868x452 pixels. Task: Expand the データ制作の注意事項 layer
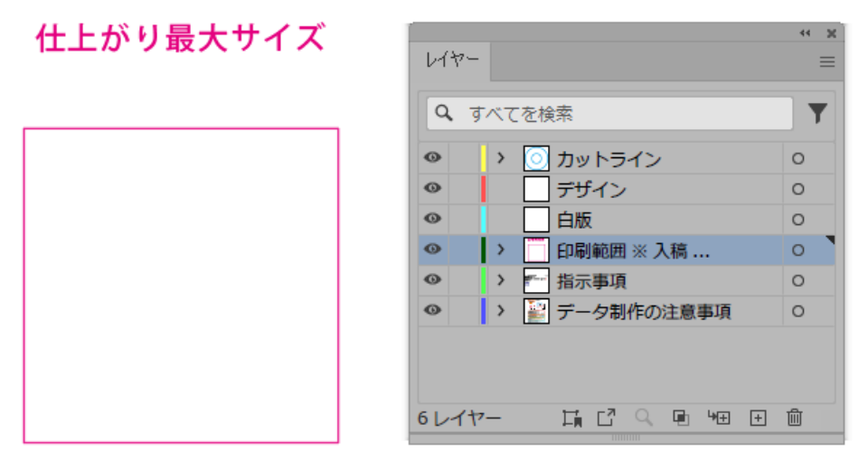(501, 310)
